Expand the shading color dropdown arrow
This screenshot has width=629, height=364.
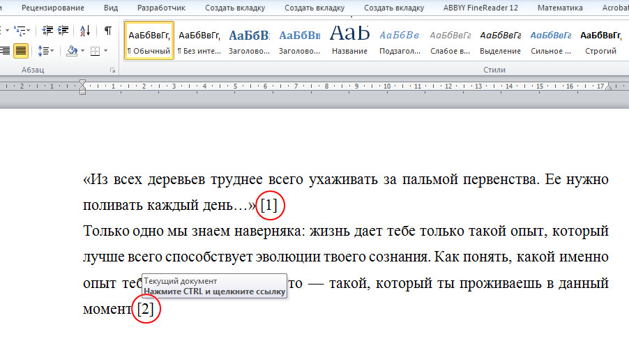(83, 51)
